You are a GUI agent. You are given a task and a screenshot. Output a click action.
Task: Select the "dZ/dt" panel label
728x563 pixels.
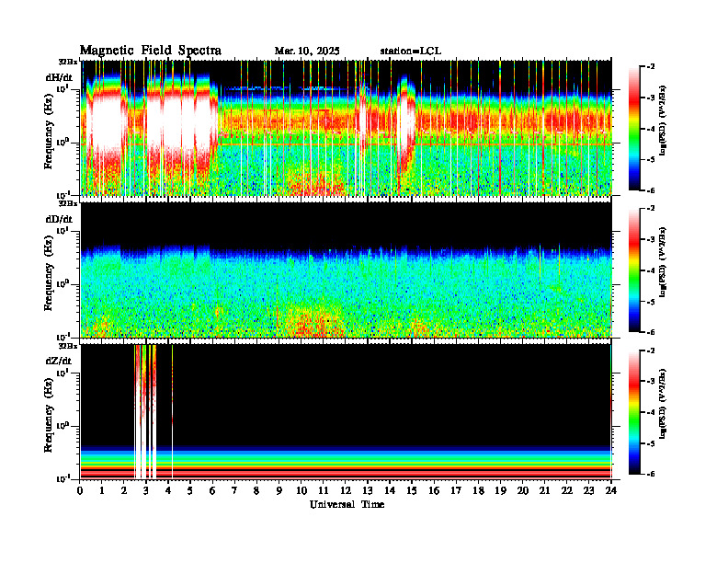(59, 361)
